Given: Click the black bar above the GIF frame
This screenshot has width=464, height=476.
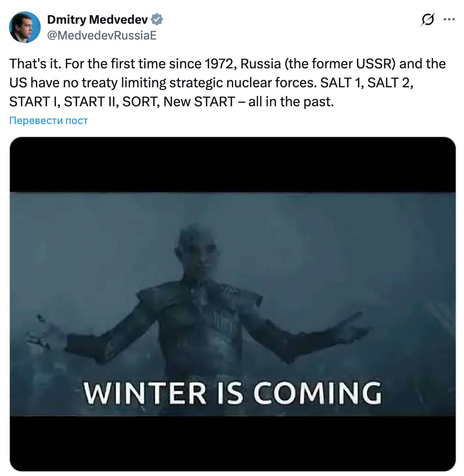Looking at the screenshot, I should coord(232,165).
